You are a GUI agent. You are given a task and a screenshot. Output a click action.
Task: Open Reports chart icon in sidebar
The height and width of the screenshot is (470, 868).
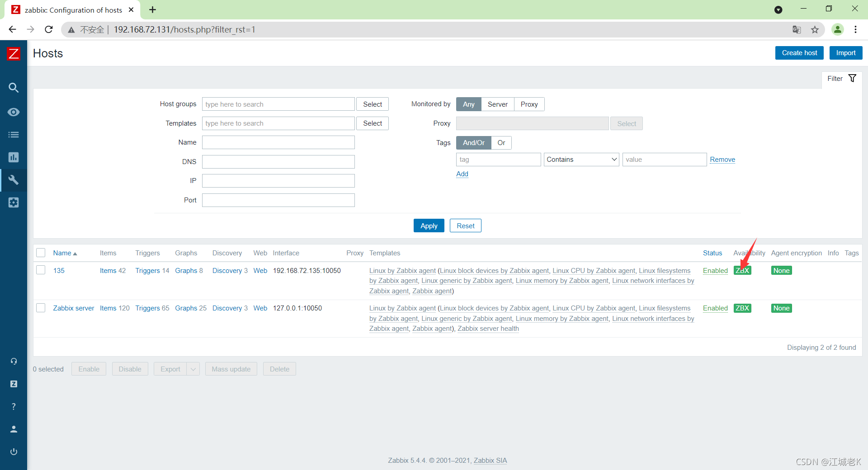pyautogui.click(x=14, y=157)
